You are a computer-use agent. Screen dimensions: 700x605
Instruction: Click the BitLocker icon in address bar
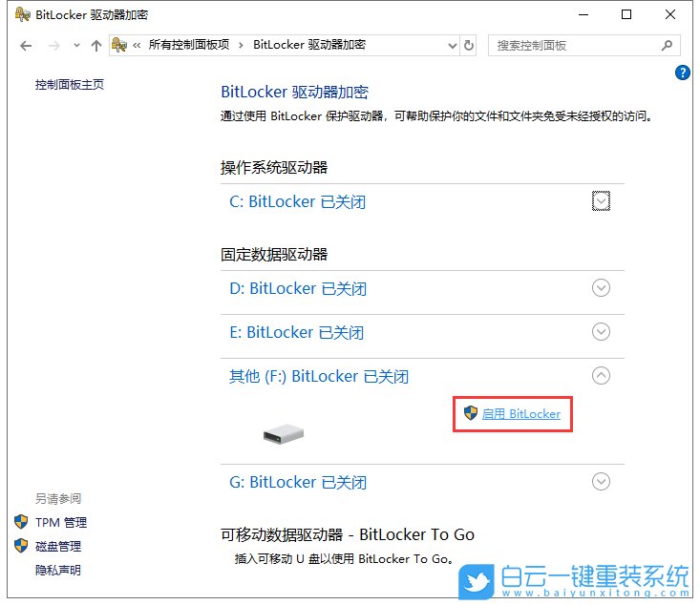[119, 45]
